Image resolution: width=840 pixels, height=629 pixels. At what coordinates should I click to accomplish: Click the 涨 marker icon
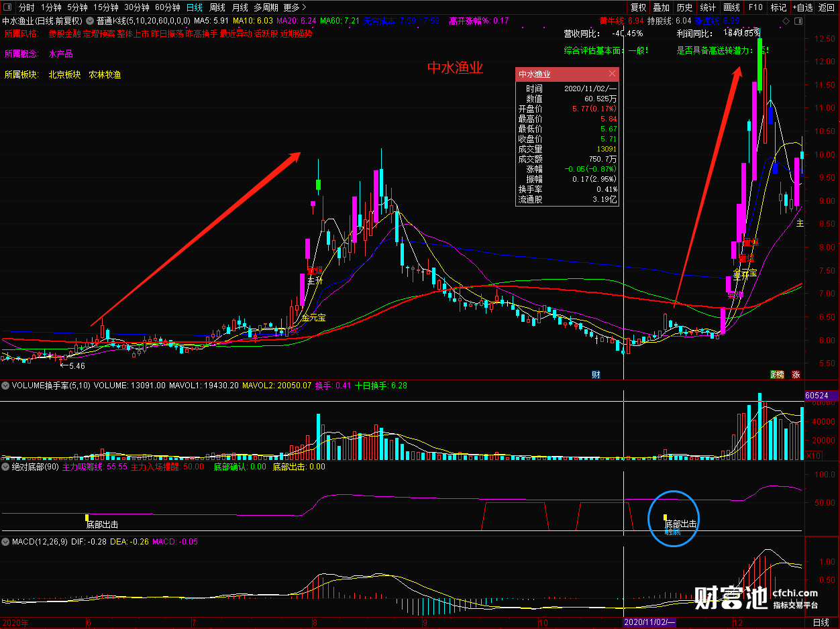click(x=796, y=374)
